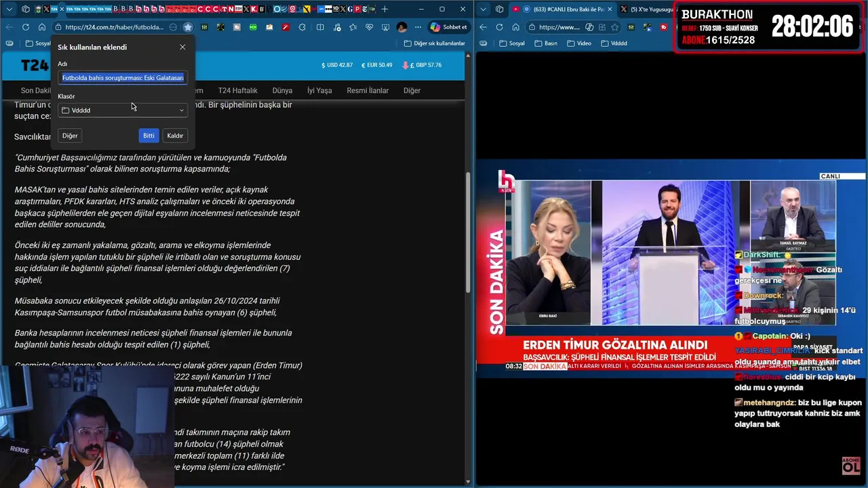Go back in the right browser

[x=484, y=27]
